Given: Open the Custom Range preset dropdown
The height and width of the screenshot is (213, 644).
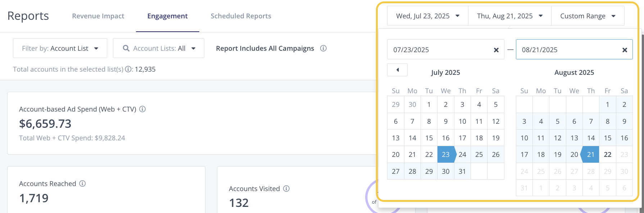Looking at the screenshot, I should tap(588, 16).
